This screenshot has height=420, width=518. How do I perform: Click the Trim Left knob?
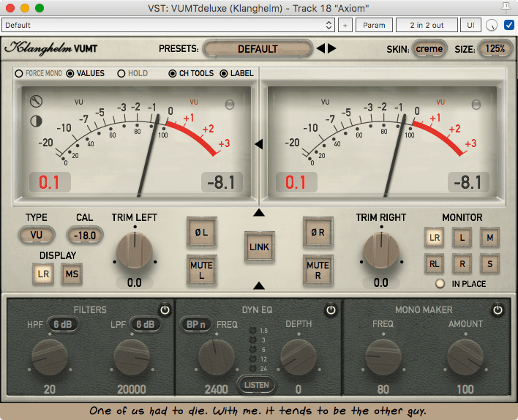click(x=135, y=251)
